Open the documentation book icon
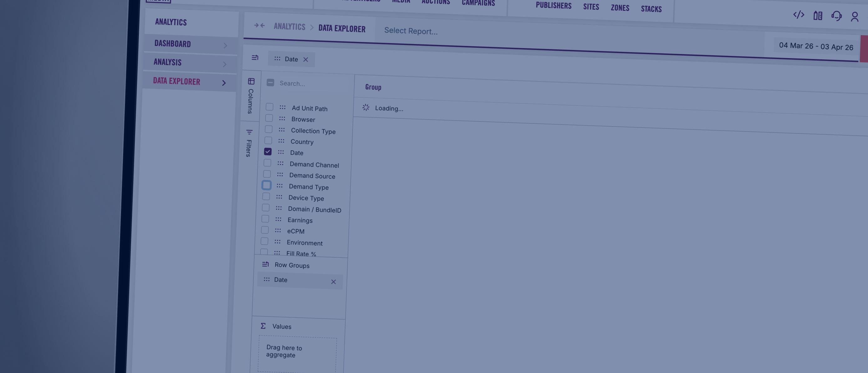The height and width of the screenshot is (373, 868). 817,16
